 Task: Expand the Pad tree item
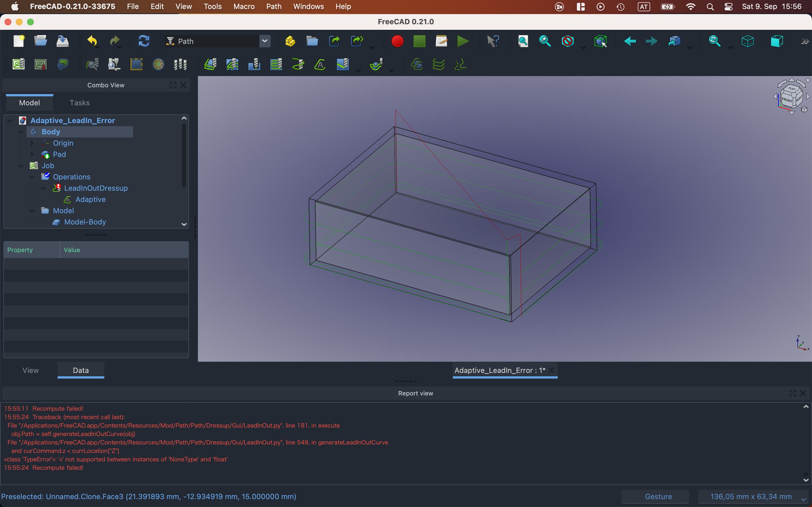(x=32, y=154)
